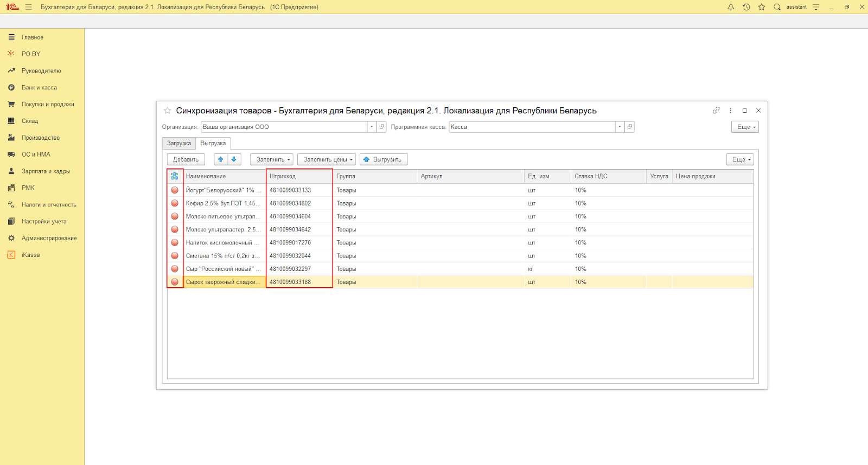Open the Заполнить dropdown button
Viewport: 868px width, 465px height.
[x=272, y=159]
